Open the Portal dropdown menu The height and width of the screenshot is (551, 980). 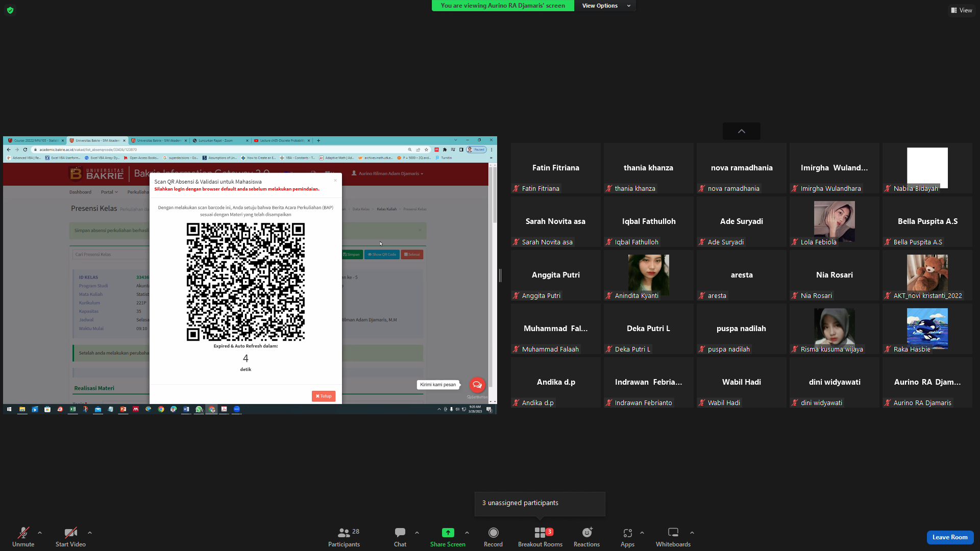(x=109, y=192)
